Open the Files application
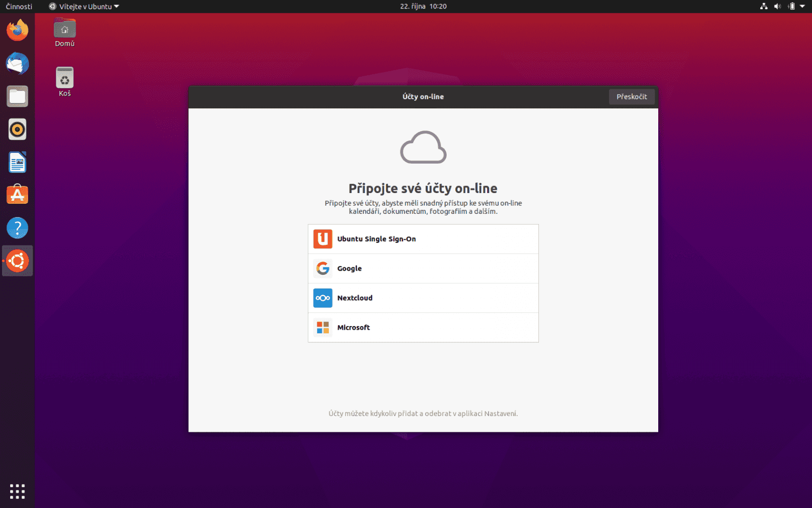 (17, 96)
